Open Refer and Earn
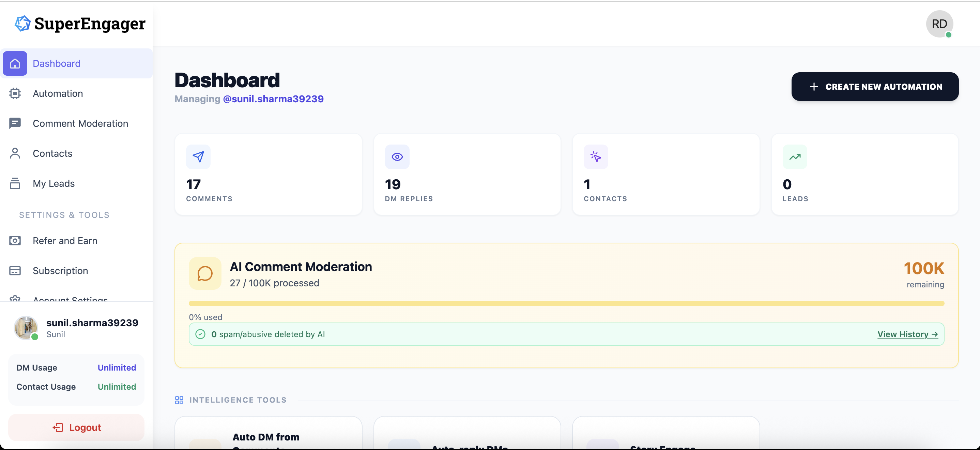The width and height of the screenshot is (980, 450). coord(76,241)
